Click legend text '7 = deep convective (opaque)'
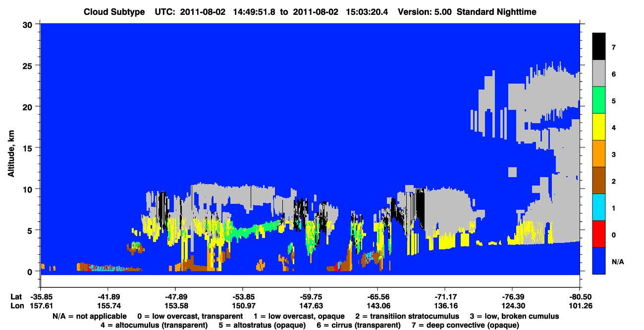 pos(466,325)
